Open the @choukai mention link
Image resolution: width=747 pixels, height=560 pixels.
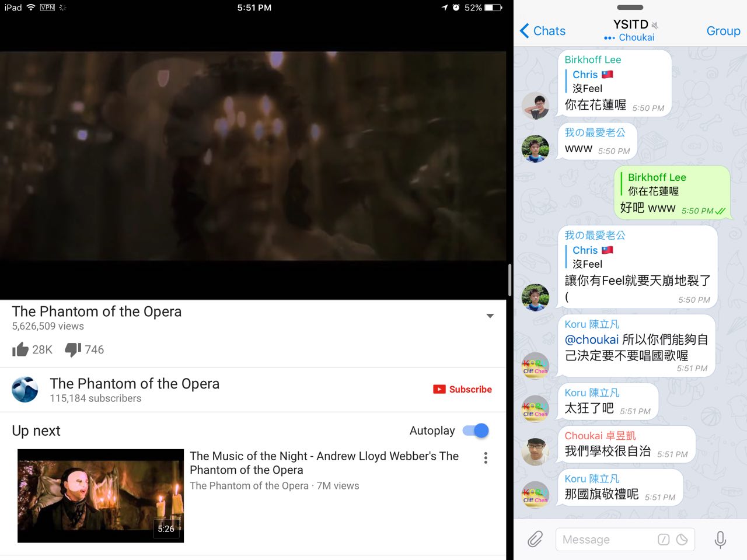592,339
